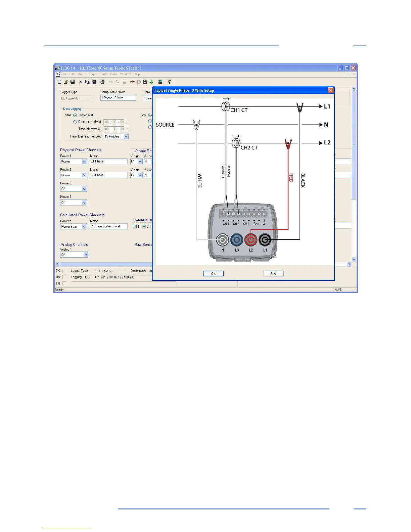The height and width of the screenshot is (532, 411).
Task: Open V High L2 dropdown
Action: tap(140, 175)
